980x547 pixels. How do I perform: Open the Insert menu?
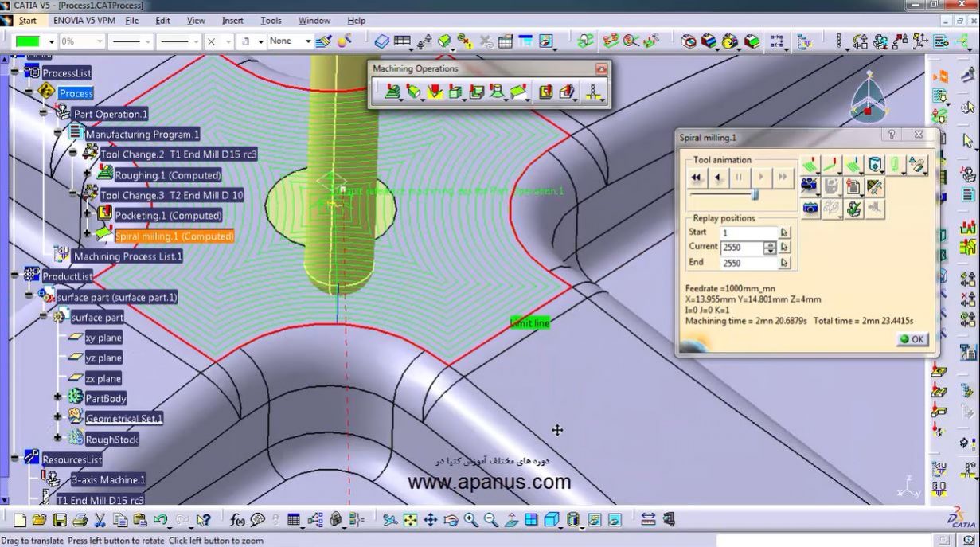pos(232,21)
